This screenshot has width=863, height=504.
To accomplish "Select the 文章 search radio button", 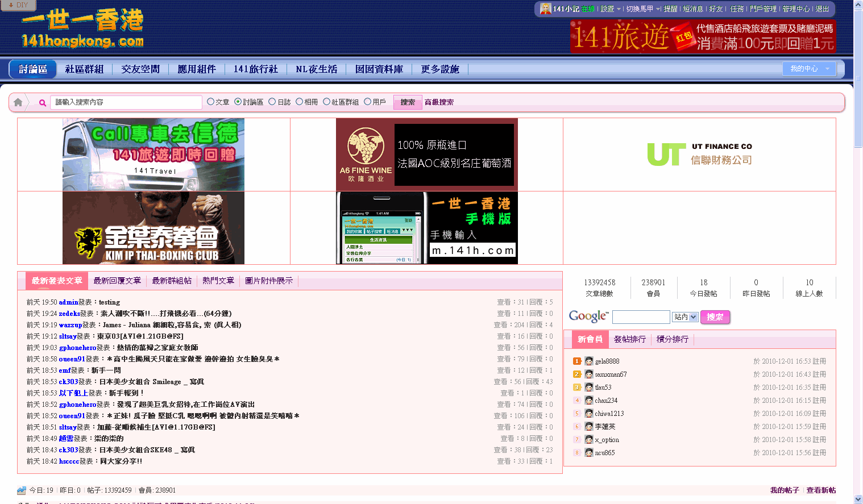I will pos(210,102).
